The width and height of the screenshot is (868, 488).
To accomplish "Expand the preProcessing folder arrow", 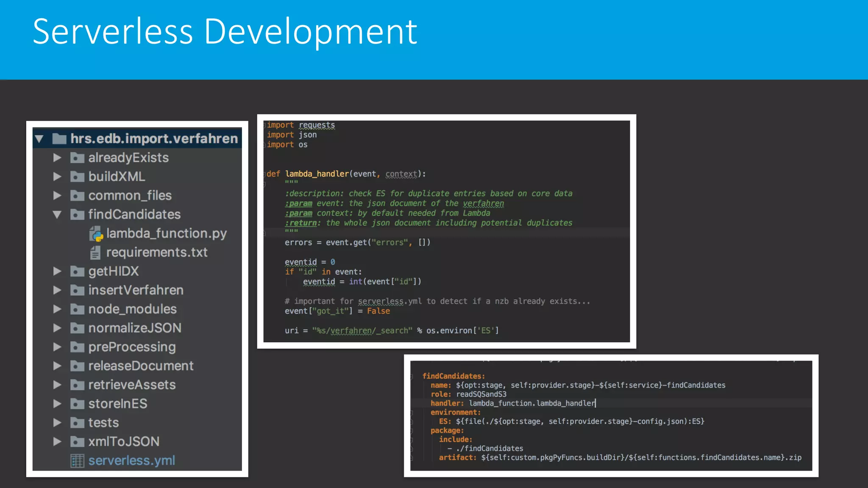I will coord(57,347).
